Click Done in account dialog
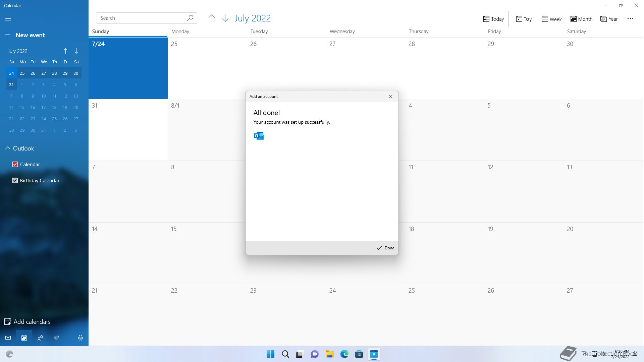The height and width of the screenshot is (362, 644). pyautogui.click(x=385, y=248)
